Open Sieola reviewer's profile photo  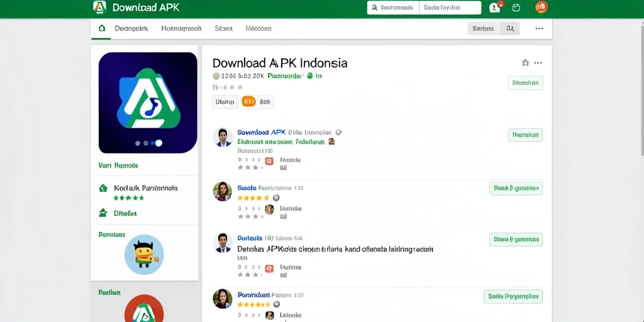pos(223,191)
